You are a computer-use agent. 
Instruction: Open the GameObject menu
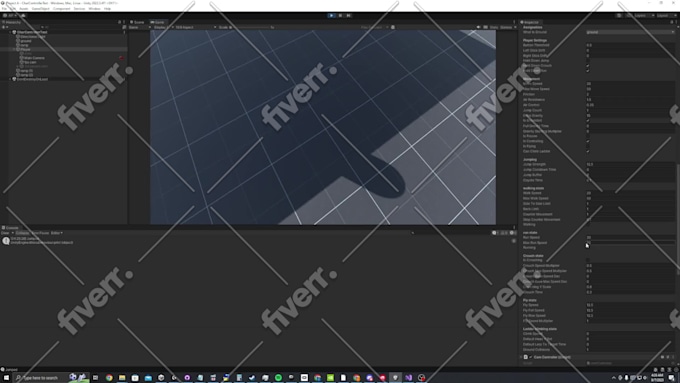click(x=40, y=9)
